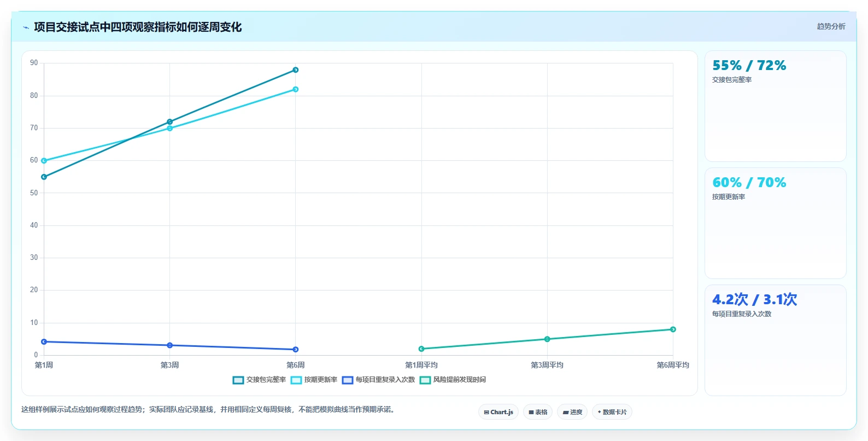Select the 交接包完整率 data point at 第6周 (88)
Screen dimensions: 868x441
[296, 70]
